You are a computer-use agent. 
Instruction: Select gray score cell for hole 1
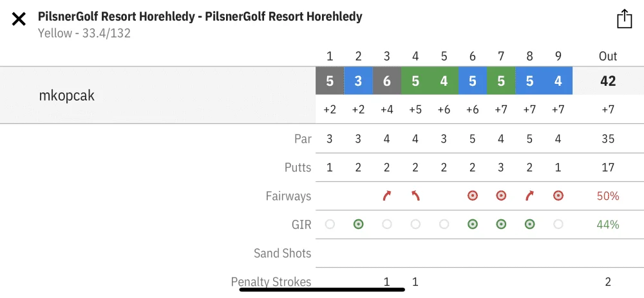tap(330, 81)
